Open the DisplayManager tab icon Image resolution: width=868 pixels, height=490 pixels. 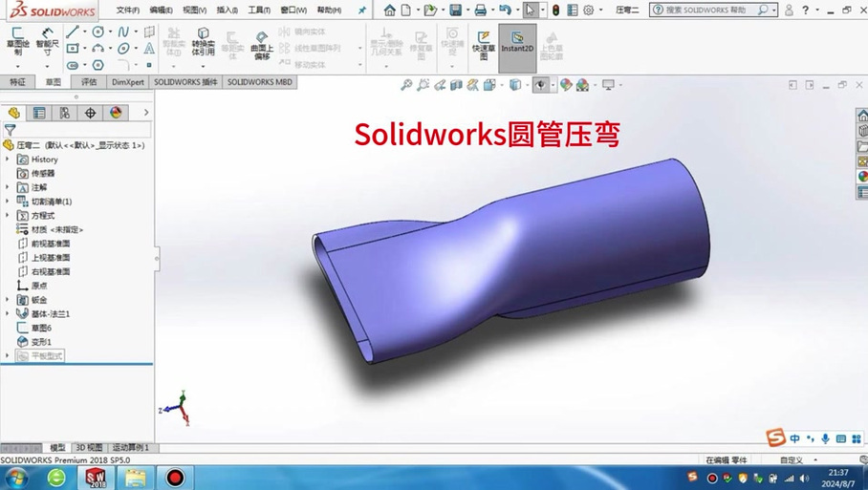click(116, 113)
